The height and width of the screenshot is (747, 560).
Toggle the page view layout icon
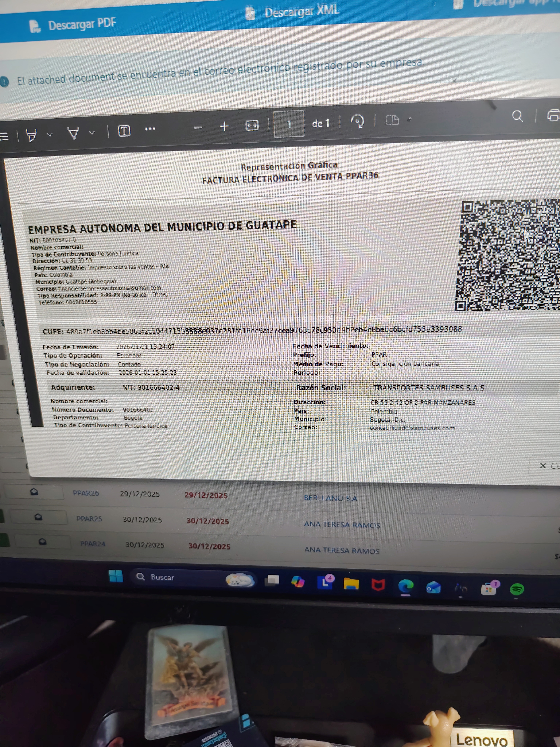392,120
